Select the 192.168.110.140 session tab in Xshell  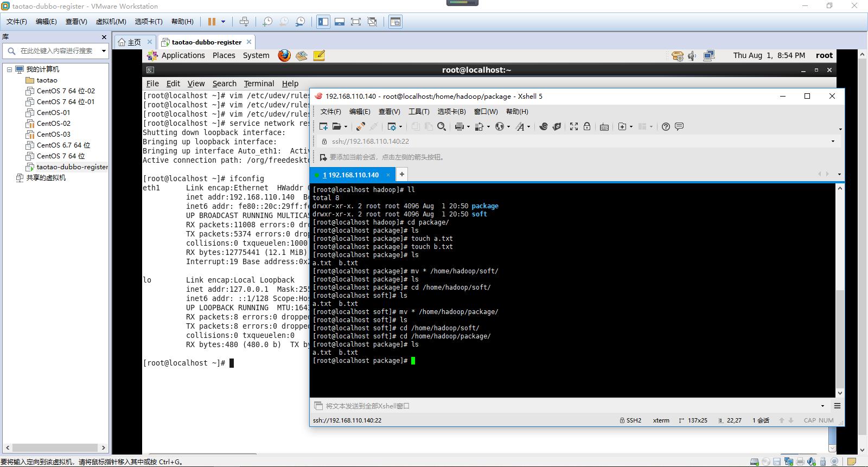(x=350, y=175)
